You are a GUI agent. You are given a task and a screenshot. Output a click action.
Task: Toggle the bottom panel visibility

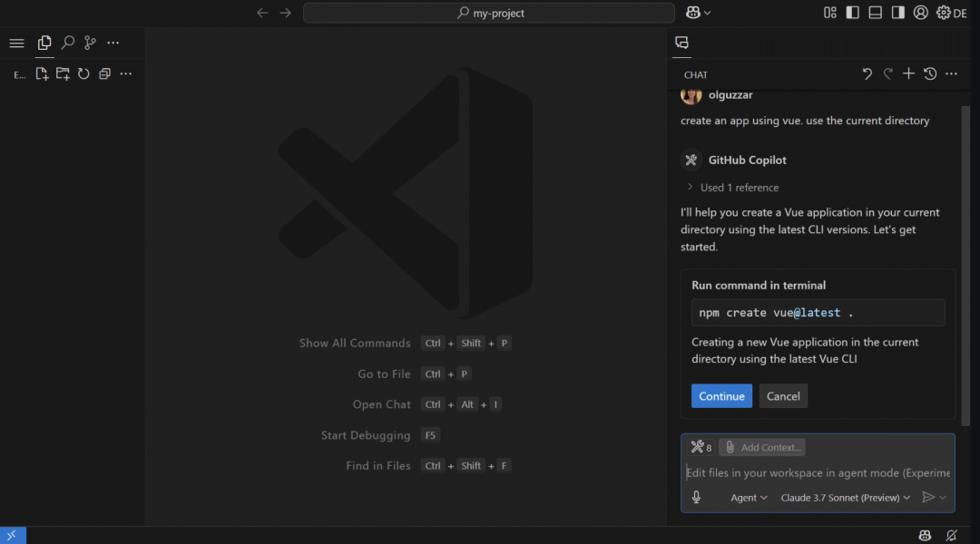click(874, 12)
